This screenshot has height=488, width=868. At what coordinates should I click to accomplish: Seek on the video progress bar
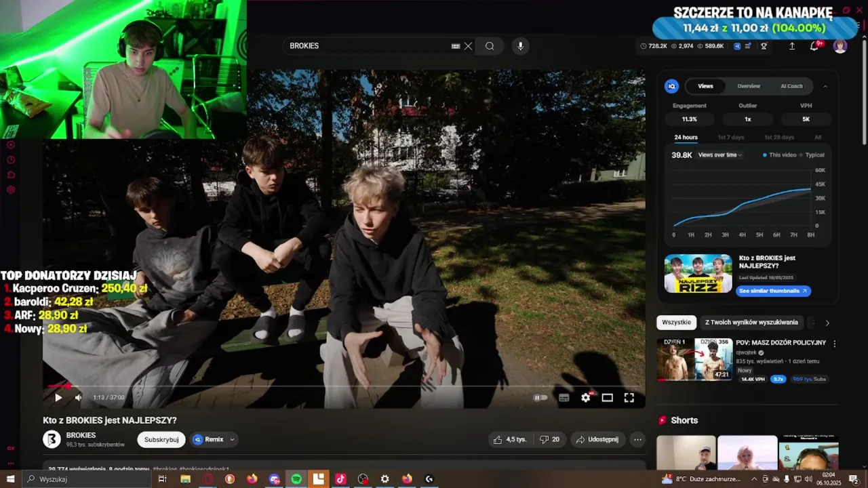[x=344, y=386]
